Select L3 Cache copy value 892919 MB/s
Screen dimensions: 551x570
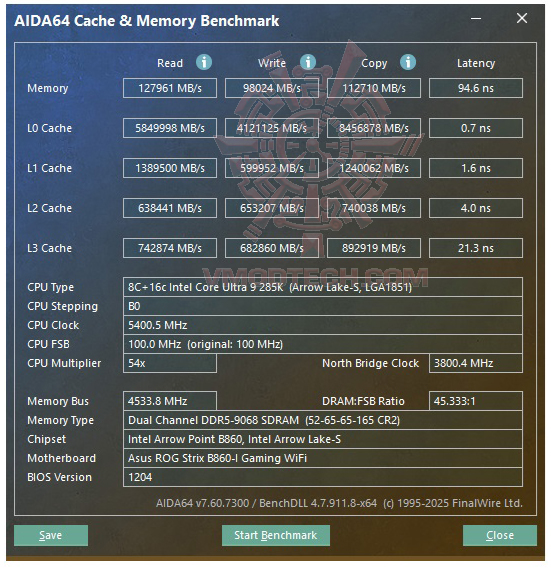click(374, 248)
